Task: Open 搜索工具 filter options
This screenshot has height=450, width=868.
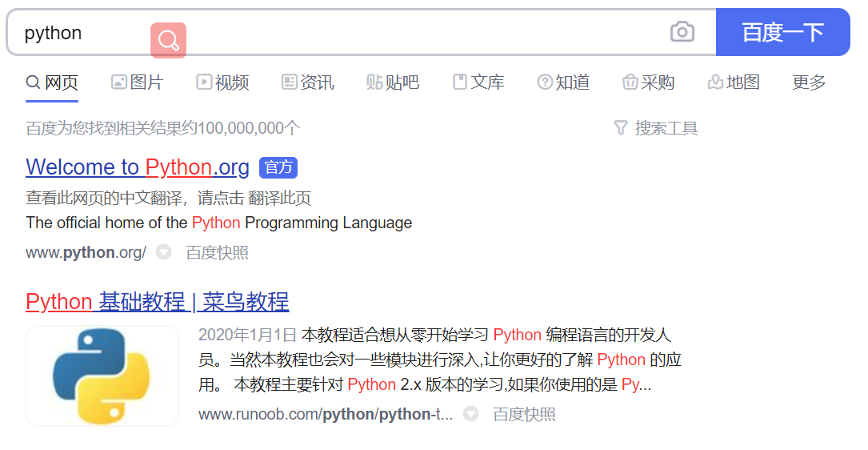Action: pos(656,129)
